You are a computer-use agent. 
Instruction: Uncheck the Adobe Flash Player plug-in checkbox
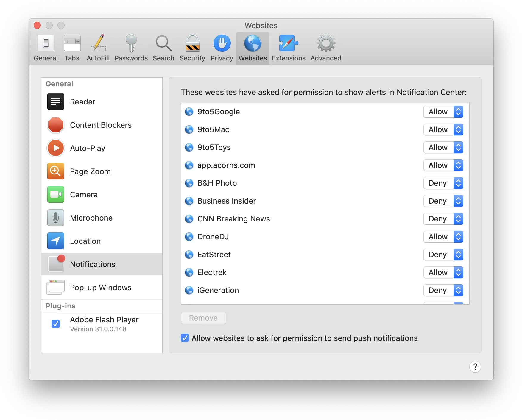point(56,324)
